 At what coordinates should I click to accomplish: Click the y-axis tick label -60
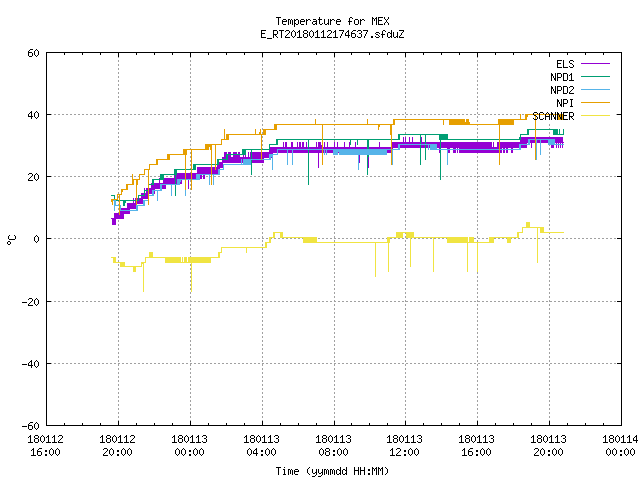pos(31,426)
